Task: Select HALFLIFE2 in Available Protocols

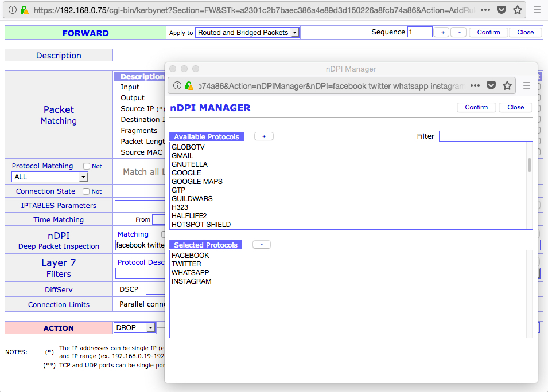Action: 189,215
